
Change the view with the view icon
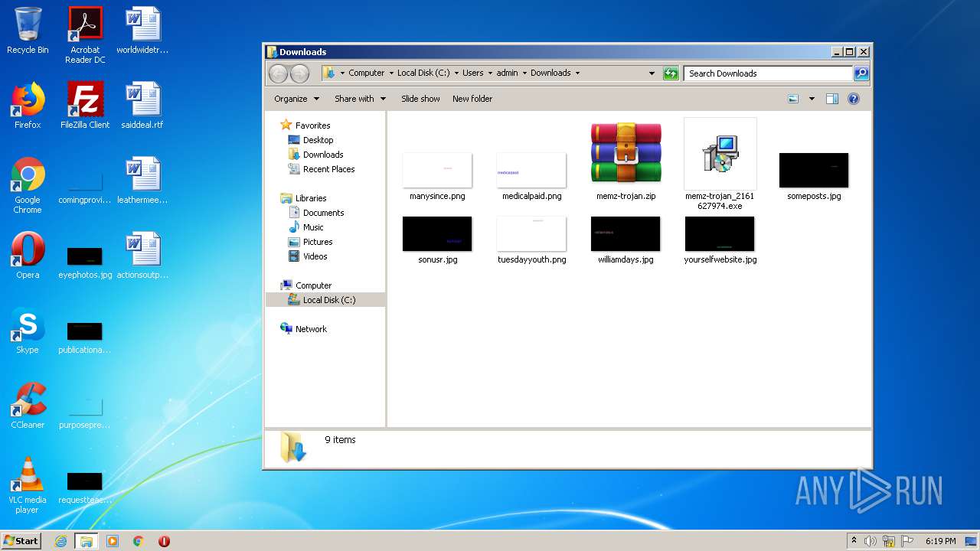point(793,99)
